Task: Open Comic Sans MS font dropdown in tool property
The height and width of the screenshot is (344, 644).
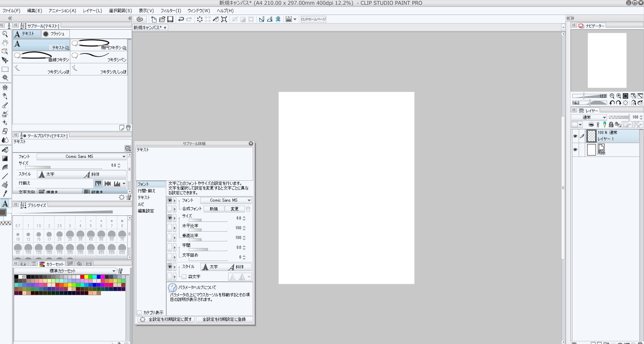Action: tap(81, 157)
